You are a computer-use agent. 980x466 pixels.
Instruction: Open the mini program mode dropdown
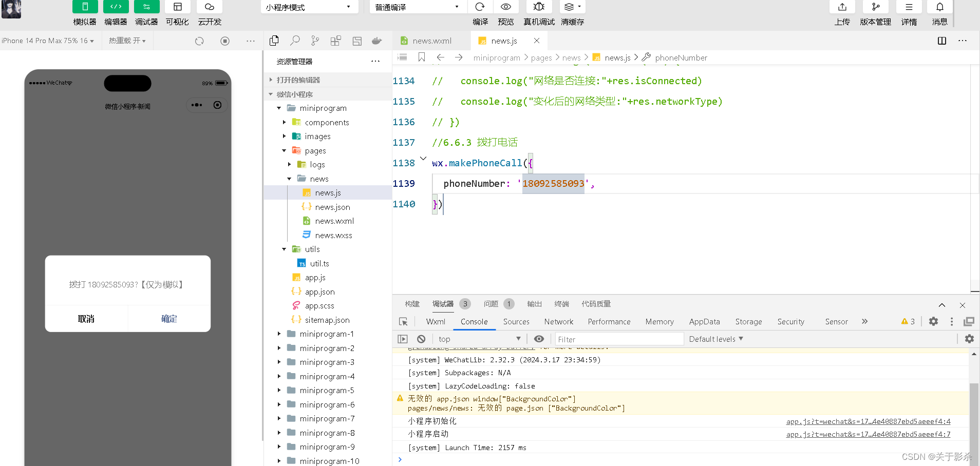[309, 7]
